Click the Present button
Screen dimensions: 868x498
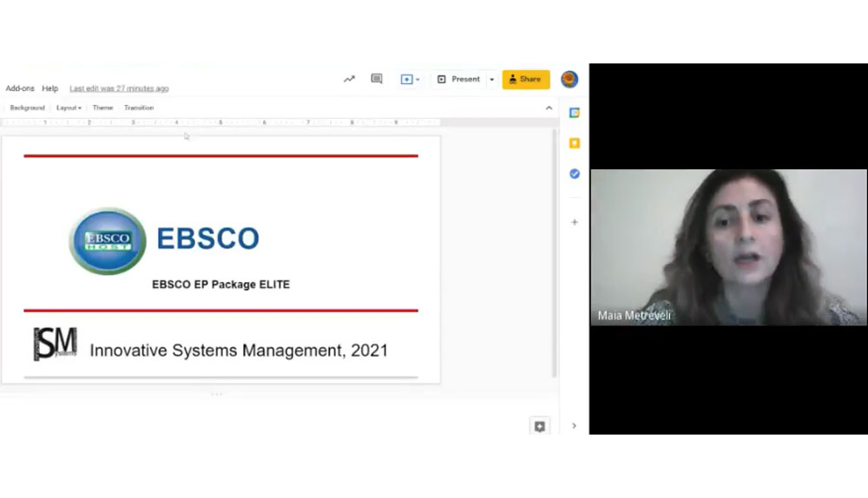pyautogui.click(x=459, y=79)
